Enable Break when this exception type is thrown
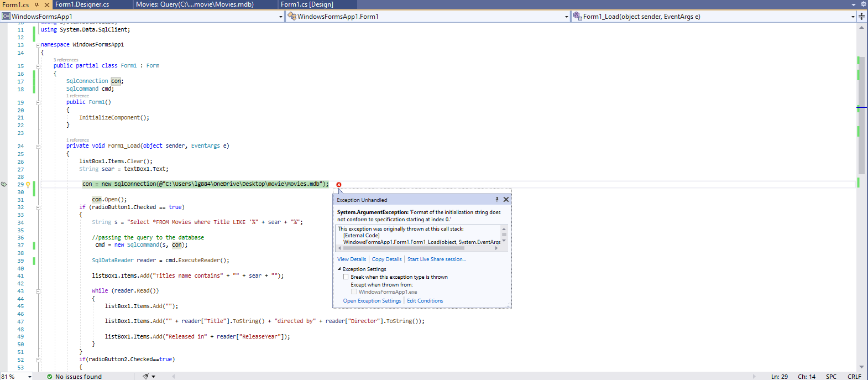This screenshot has height=380, width=868. tap(346, 277)
